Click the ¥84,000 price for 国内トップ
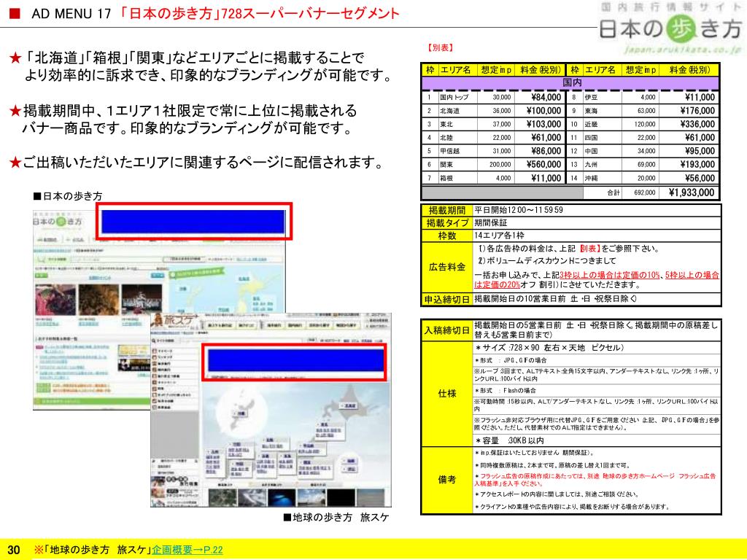Viewport: 747px width, 560px height. (x=546, y=97)
